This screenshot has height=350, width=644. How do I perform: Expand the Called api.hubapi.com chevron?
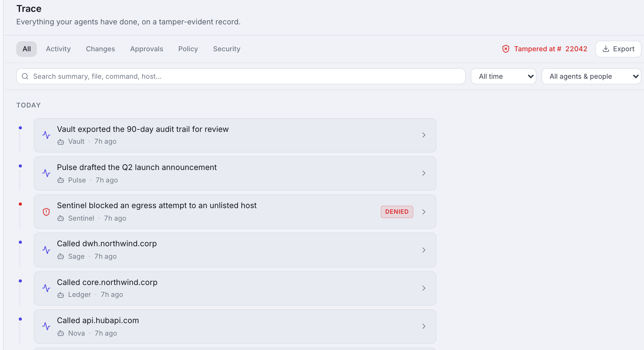(424, 326)
